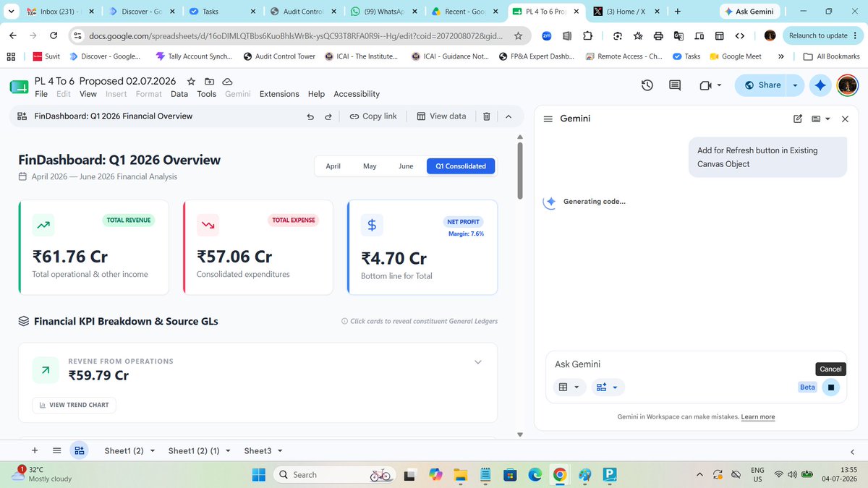Viewport: 868px width, 488px height.
Task: Show all sheets list icon
Action: (57, 450)
